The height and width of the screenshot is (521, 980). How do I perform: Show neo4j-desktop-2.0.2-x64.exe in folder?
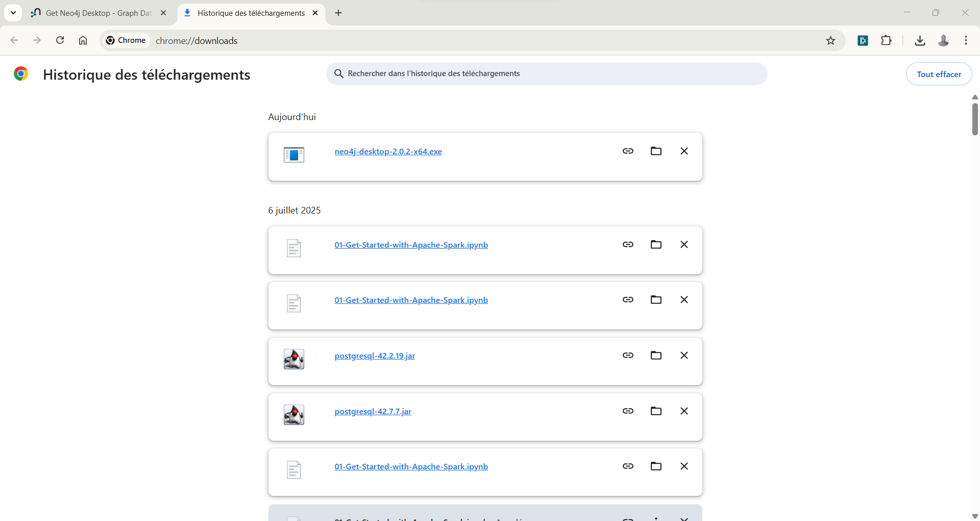pyautogui.click(x=656, y=151)
